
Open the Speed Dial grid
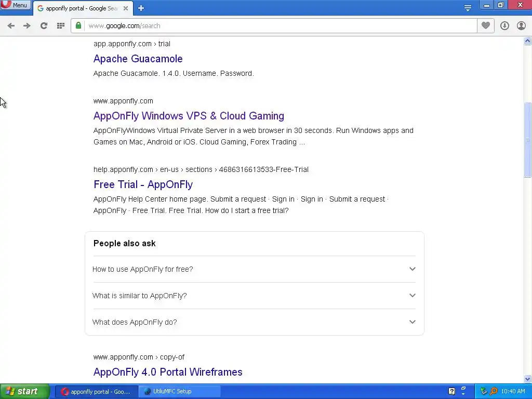61,26
